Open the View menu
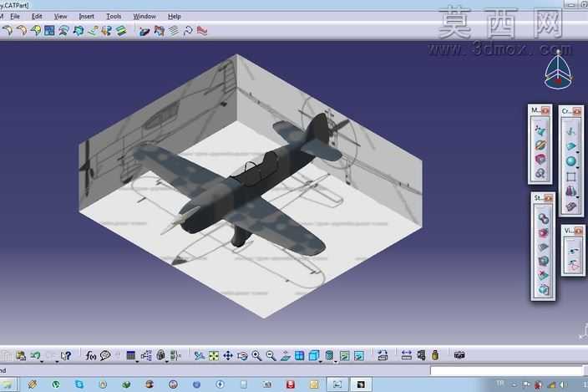588x392 pixels. coord(60,17)
